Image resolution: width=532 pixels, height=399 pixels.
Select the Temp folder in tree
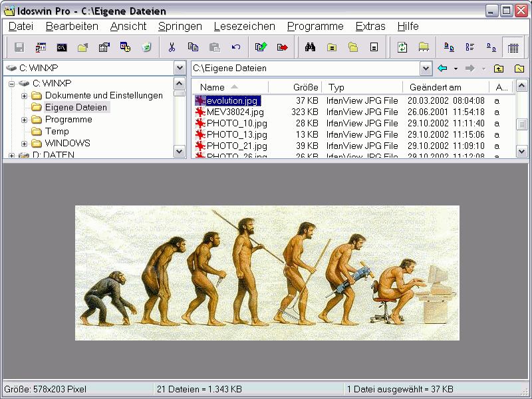click(57, 131)
